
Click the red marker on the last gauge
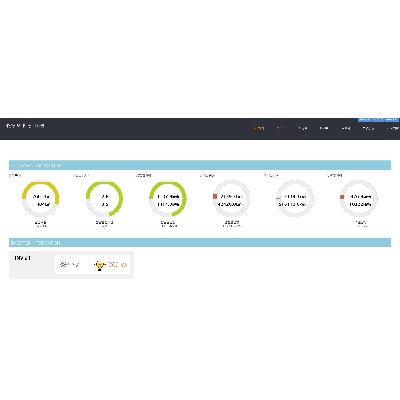(342, 197)
